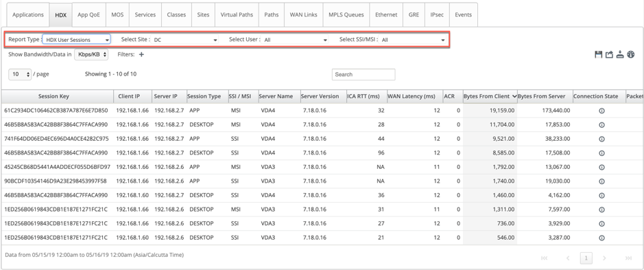Viewport: 644px width, 270px height.
Task: Sort by Server Version column header
Action: tap(323, 96)
